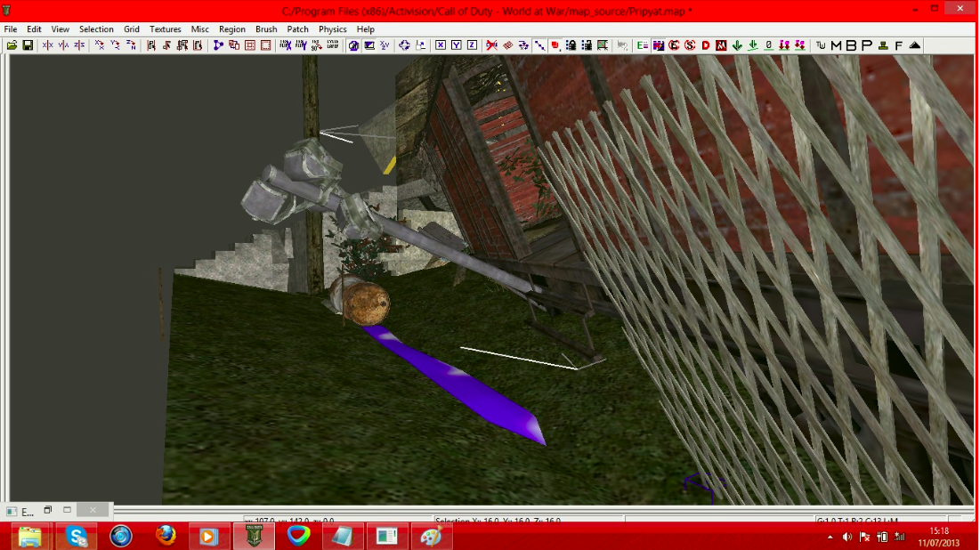The image size is (980, 550).
Task: Toggle the red dot toolbar icon
Action: [x=555, y=45]
